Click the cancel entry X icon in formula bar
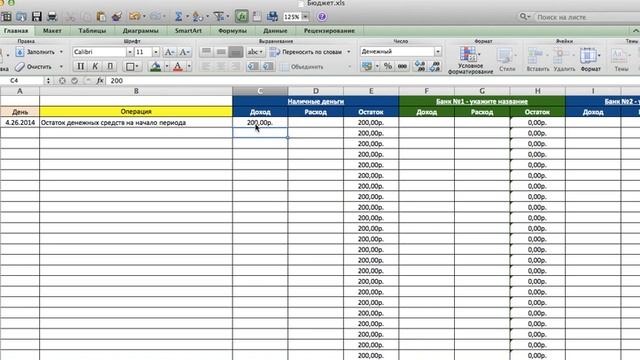The height and width of the screenshot is (360, 640). [62, 80]
